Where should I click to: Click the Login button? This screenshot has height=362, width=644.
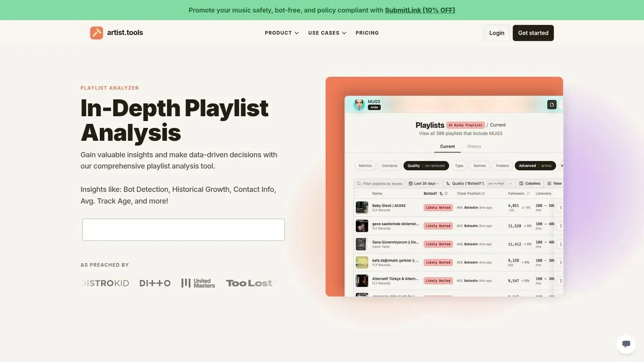(497, 33)
